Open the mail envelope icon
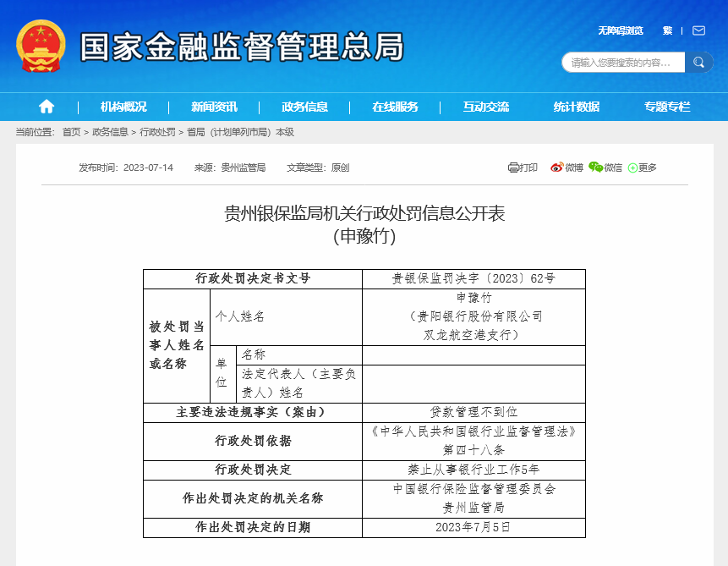Screen dimensions: 728x566 698,30
